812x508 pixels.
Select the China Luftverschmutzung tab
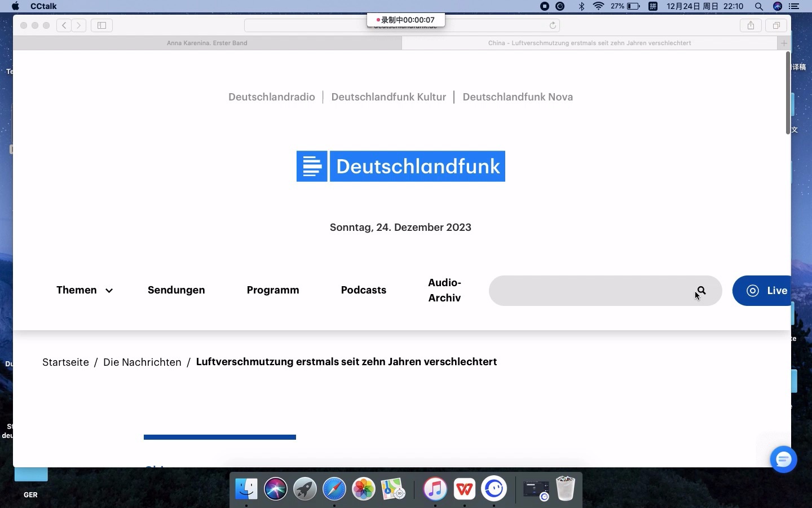click(x=589, y=43)
